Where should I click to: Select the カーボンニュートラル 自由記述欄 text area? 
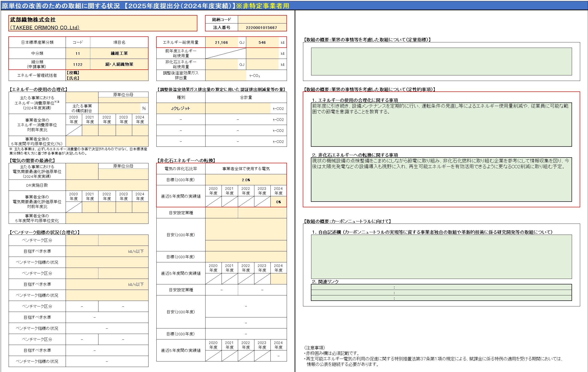(x=441, y=257)
